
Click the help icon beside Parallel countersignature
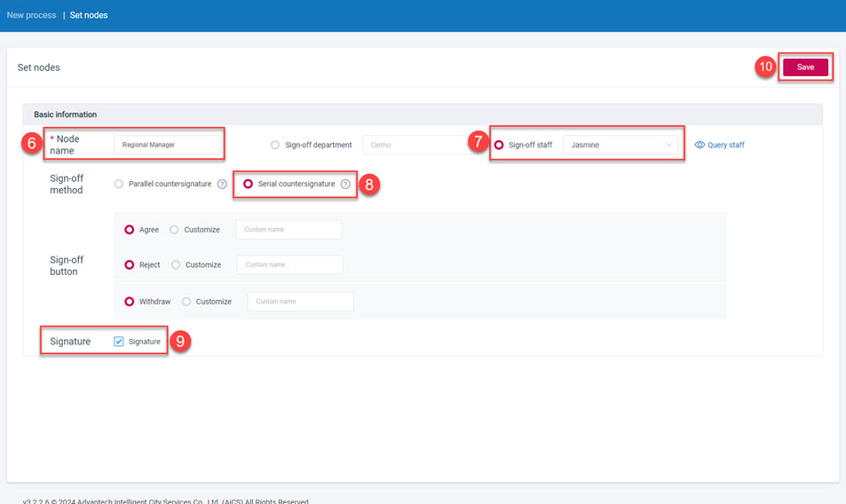[223, 185]
